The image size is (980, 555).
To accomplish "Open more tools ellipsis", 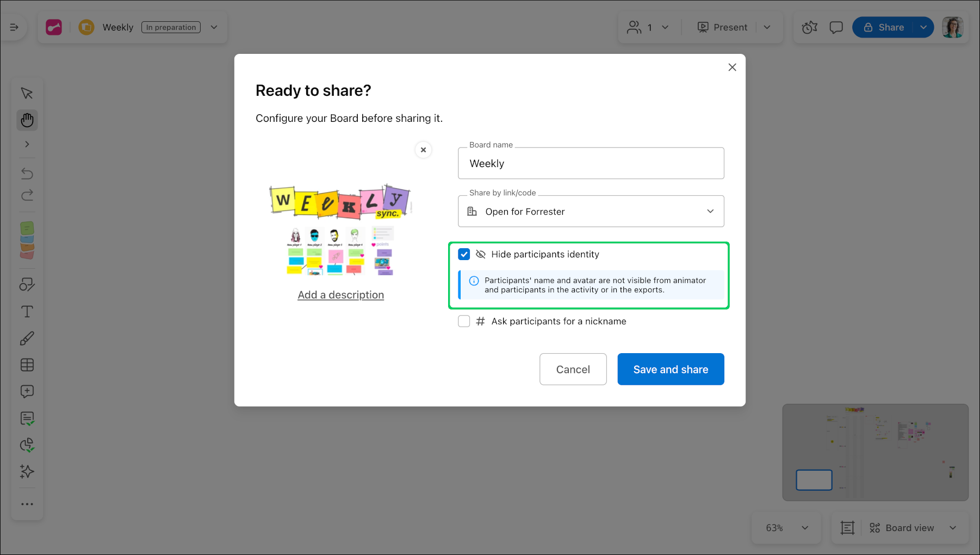I will tap(27, 504).
